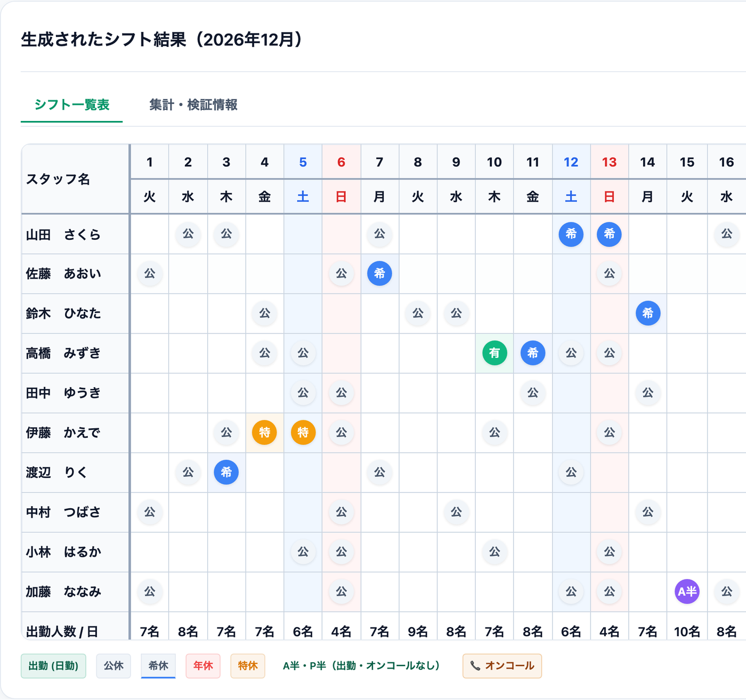The image size is (746, 700).
Task: Click 中村 つばさ's 公 badge on day 9
Action: pos(456,512)
